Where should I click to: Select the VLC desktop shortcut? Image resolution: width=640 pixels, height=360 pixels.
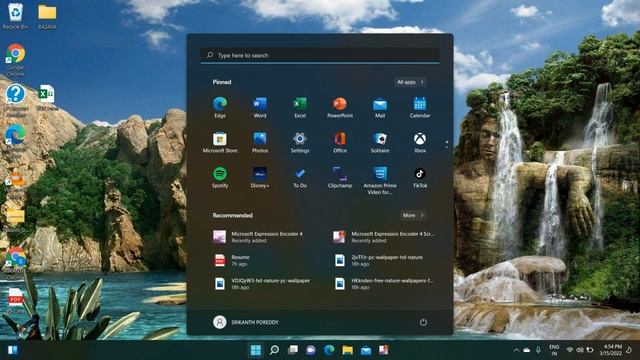(16, 184)
